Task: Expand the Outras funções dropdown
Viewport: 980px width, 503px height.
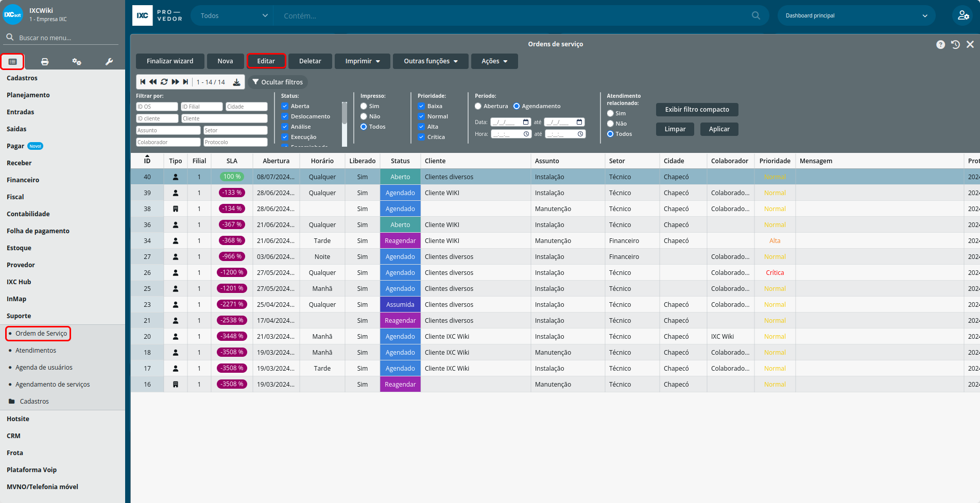Action: 431,61
